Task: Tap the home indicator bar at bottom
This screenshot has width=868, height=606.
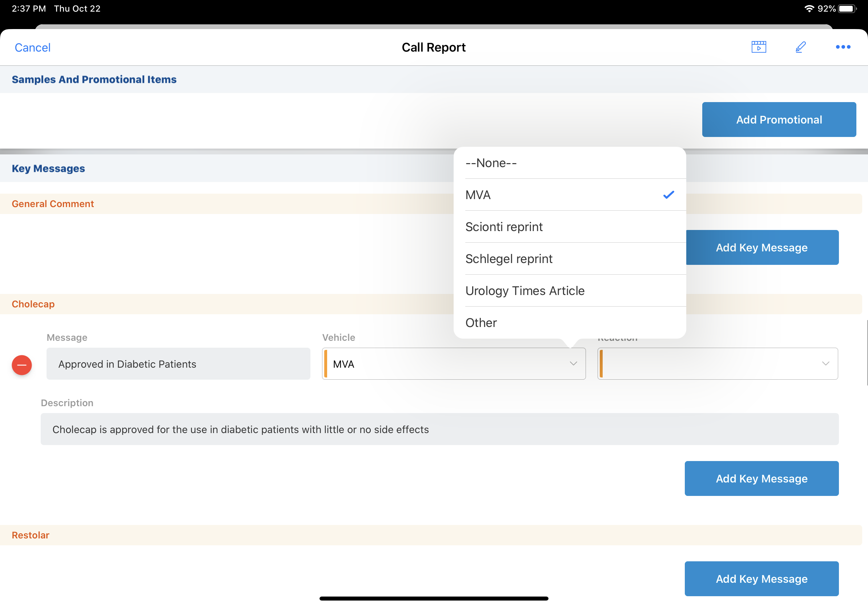Action: tap(434, 598)
